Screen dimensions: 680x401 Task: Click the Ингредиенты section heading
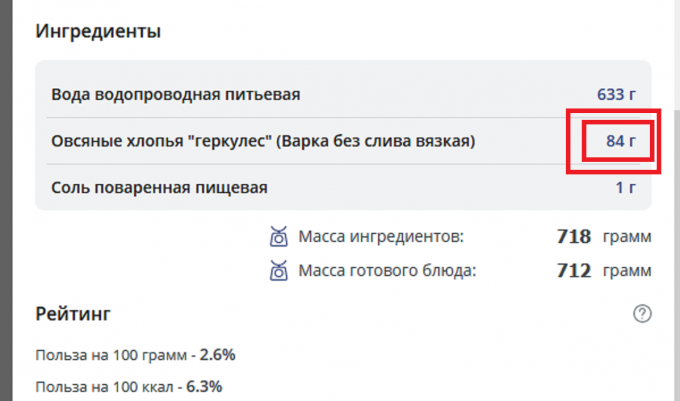point(98,31)
